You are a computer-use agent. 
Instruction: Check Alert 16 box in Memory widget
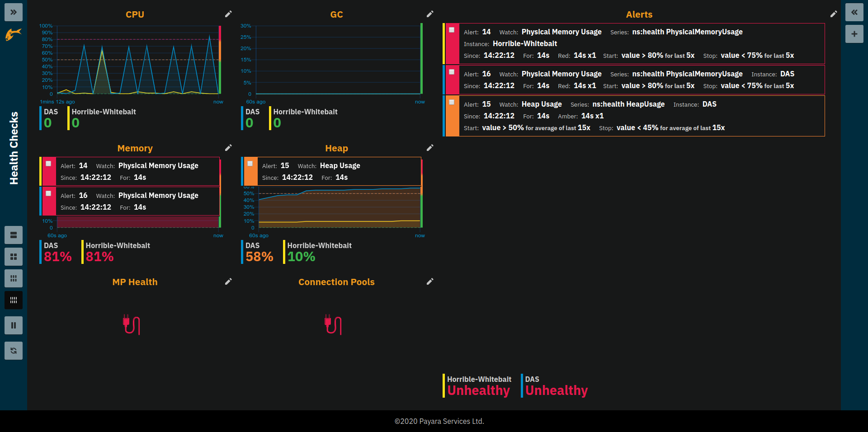tap(48, 193)
